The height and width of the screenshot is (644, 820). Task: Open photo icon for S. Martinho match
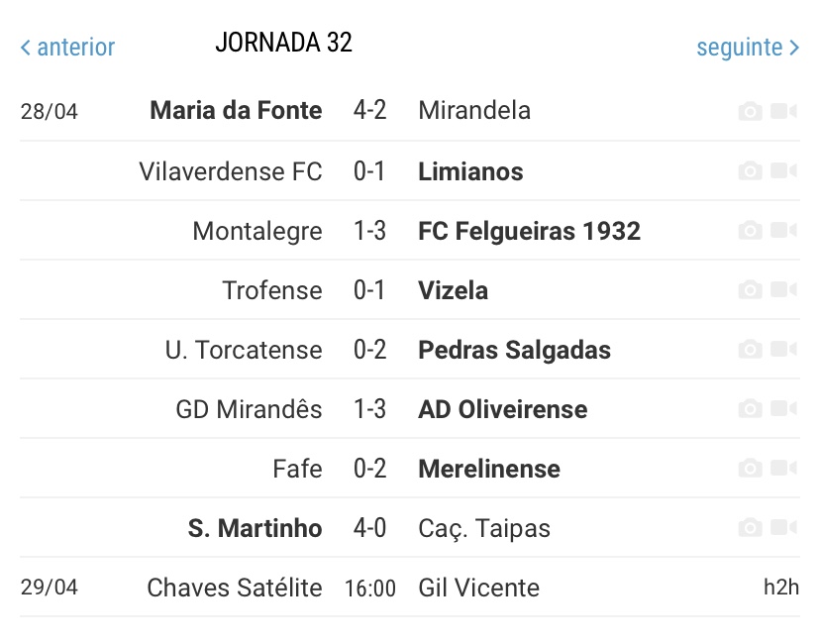750,527
